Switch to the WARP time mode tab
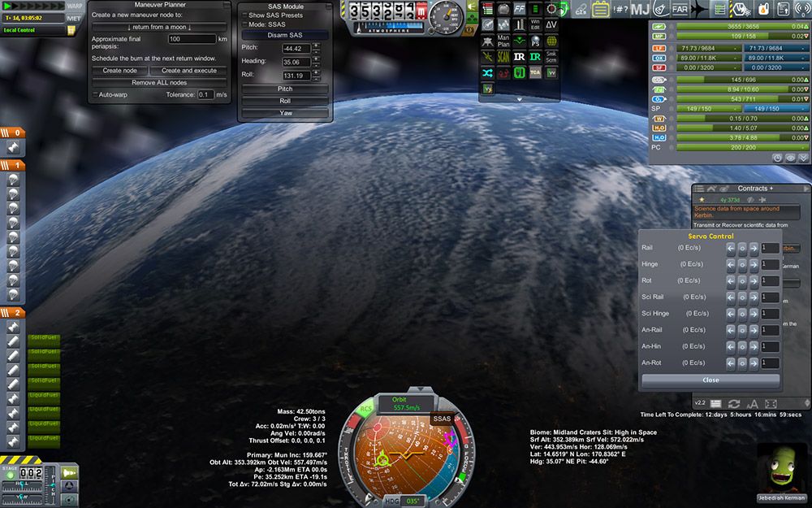 75,7
